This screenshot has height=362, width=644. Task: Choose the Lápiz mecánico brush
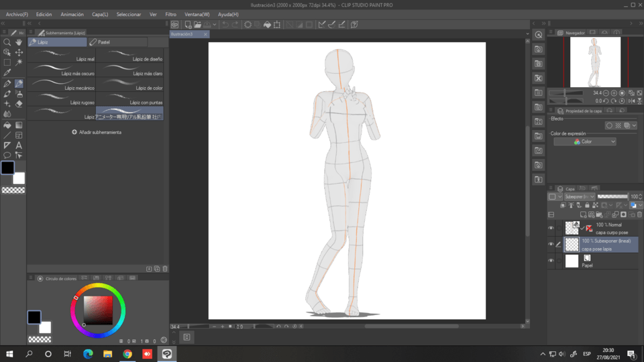click(x=62, y=85)
